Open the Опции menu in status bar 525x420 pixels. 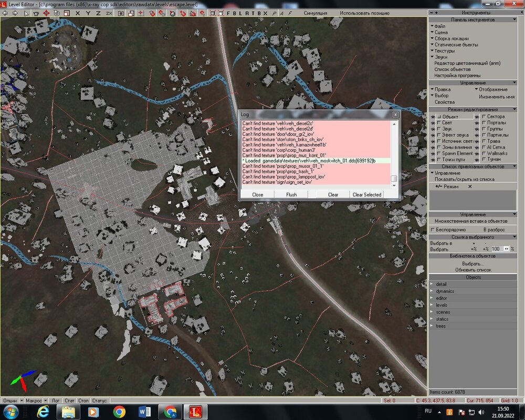[x=10, y=400]
